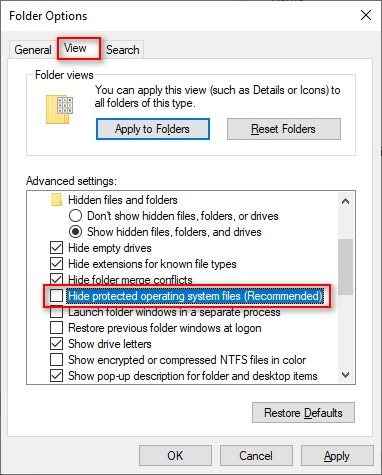
Task: Click the scroll down arrow in Advanced settings
Action: click(x=346, y=375)
